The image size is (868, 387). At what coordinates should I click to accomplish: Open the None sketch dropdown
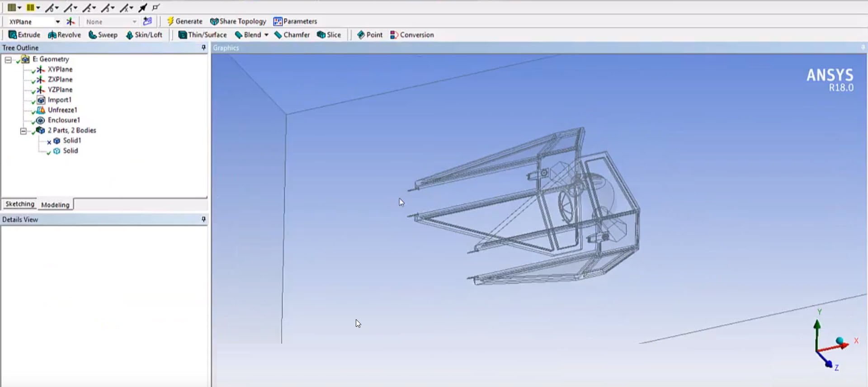[134, 22]
